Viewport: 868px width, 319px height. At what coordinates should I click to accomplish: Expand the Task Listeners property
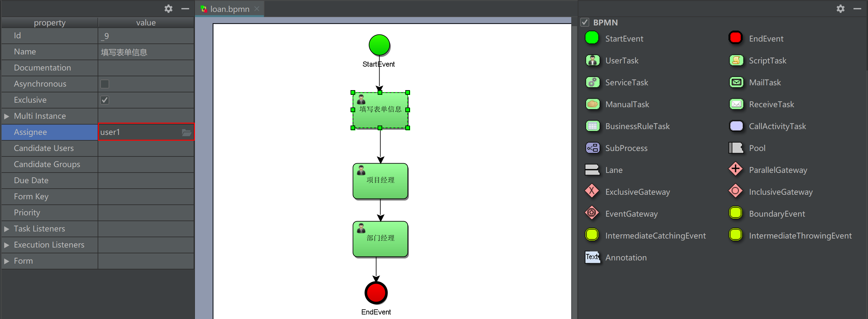pyautogui.click(x=6, y=229)
